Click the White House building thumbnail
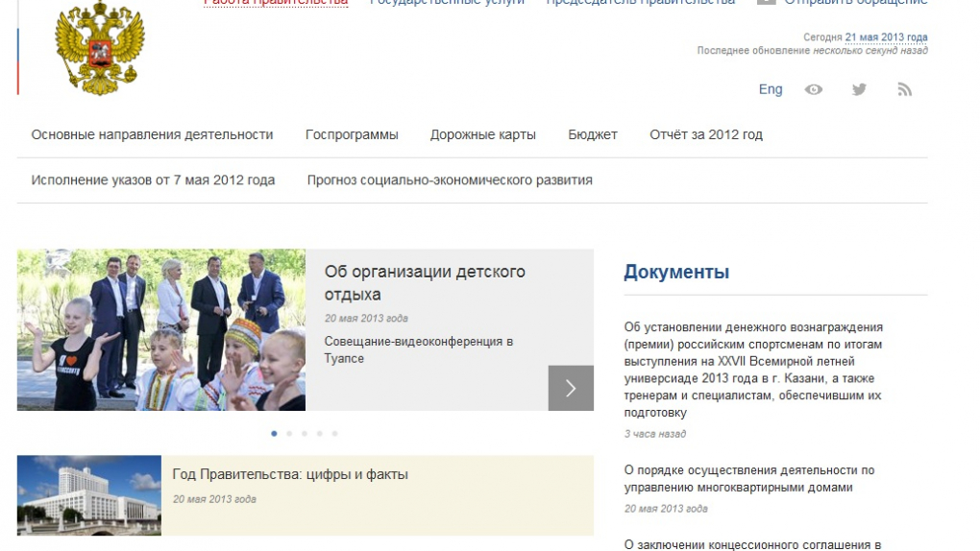980x551 pixels. click(88, 495)
